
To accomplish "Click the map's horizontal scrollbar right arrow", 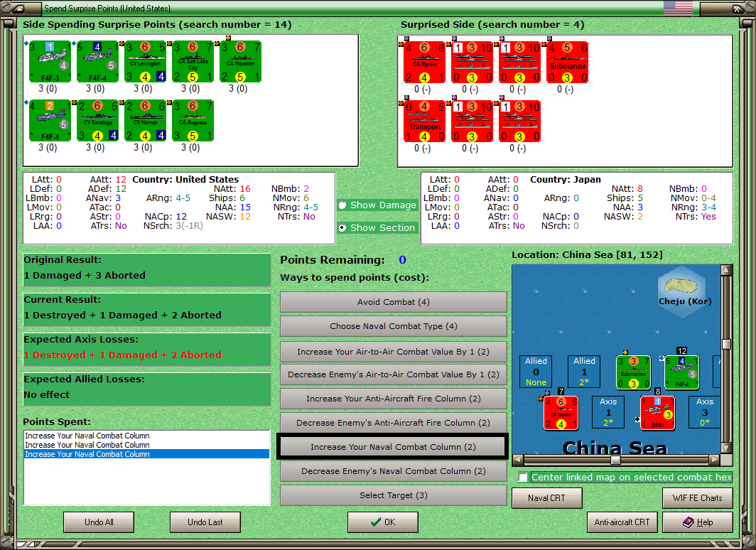I will click(x=715, y=460).
